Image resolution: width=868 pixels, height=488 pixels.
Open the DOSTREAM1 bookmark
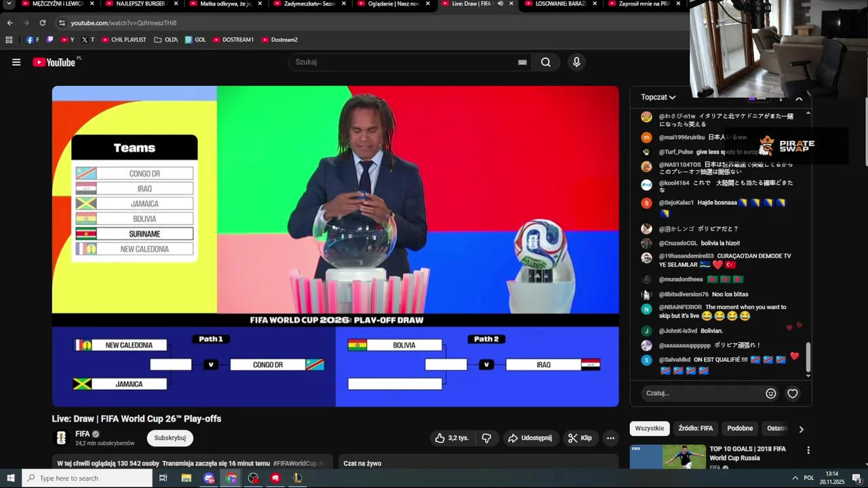click(x=233, y=39)
